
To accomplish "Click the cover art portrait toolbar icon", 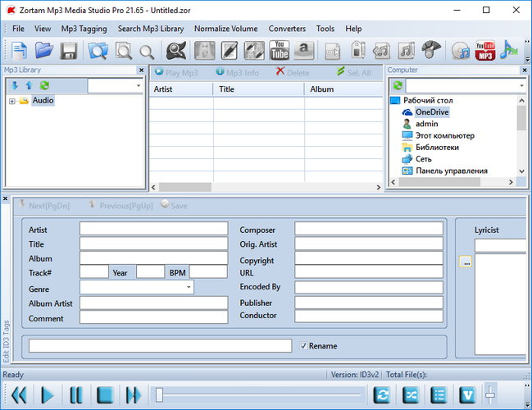I will [x=205, y=51].
